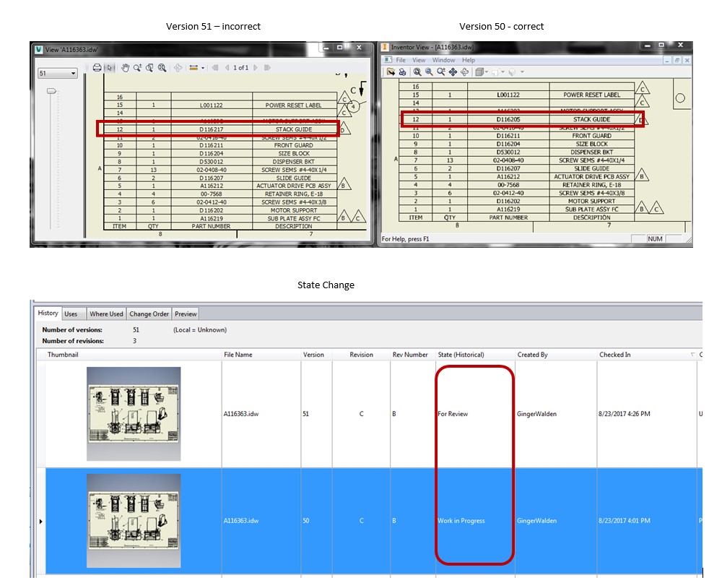The image size is (722, 588).
Task: Click the greyed shadow icon in Inventor View toolbar
Action: (x=512, y=72)
